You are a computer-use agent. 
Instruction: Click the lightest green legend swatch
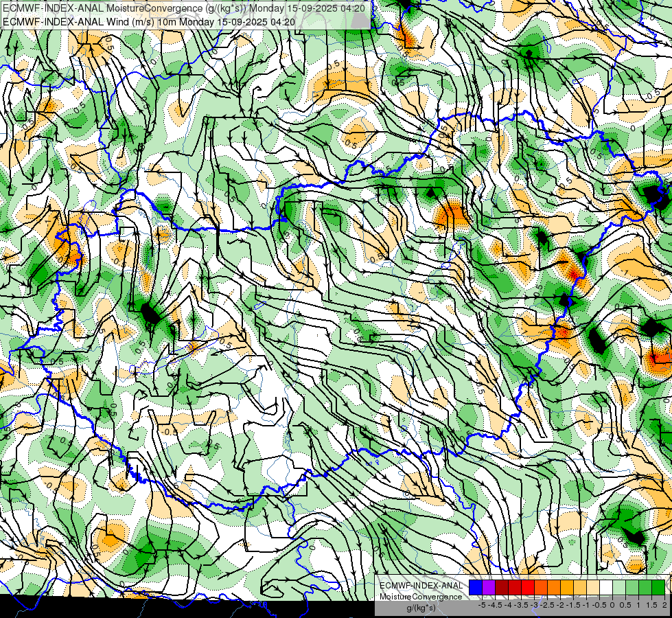(619, 587)
